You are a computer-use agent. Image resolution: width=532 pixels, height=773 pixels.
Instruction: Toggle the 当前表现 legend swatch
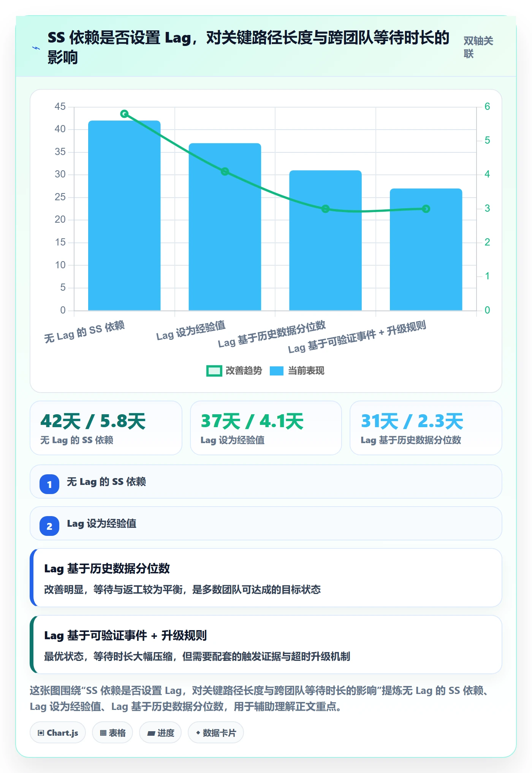click(277, 371)
